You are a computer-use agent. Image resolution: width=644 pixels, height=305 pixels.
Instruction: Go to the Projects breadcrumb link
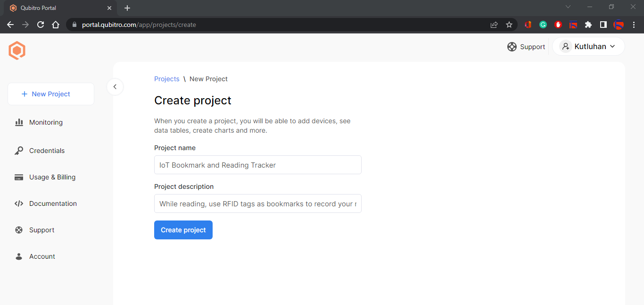pyautogui.click(x=167, y=79)
